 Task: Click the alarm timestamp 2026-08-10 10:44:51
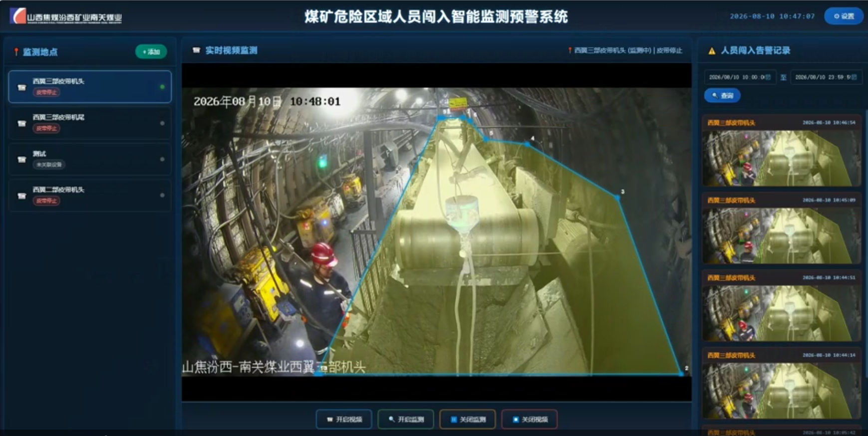click(829, 277)
